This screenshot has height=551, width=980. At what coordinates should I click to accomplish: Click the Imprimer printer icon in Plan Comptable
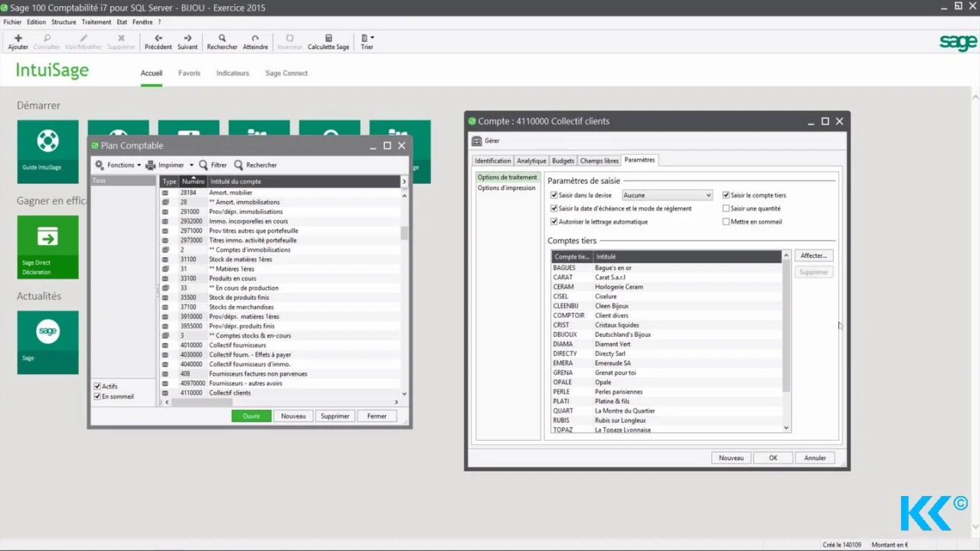pyautogui.click(x=151, y=165)
